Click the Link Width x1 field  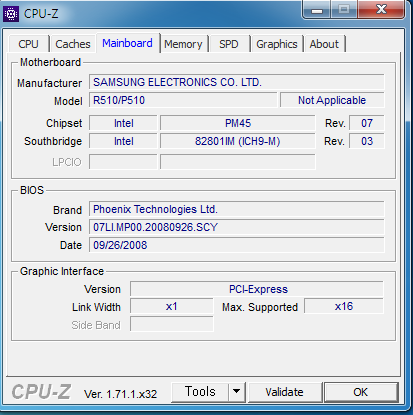pyautogui.click(x=171, y=306)
